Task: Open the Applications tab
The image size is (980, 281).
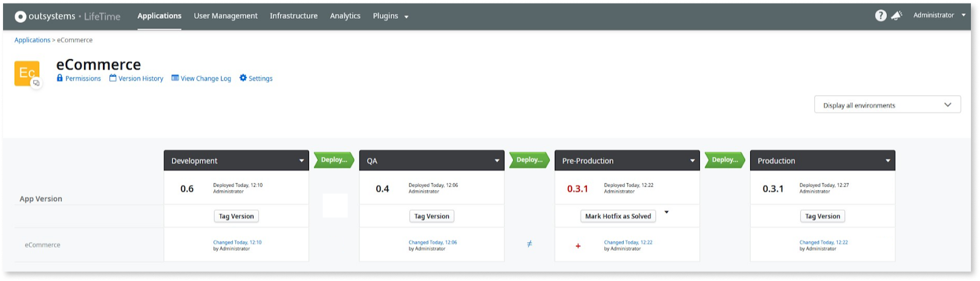Action: coord(159,16)
